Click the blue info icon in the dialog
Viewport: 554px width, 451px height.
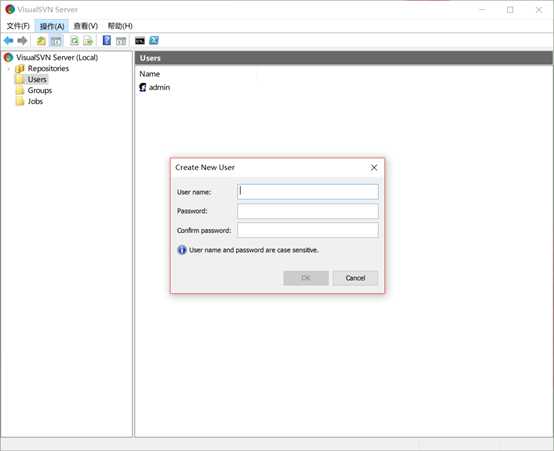182,250
